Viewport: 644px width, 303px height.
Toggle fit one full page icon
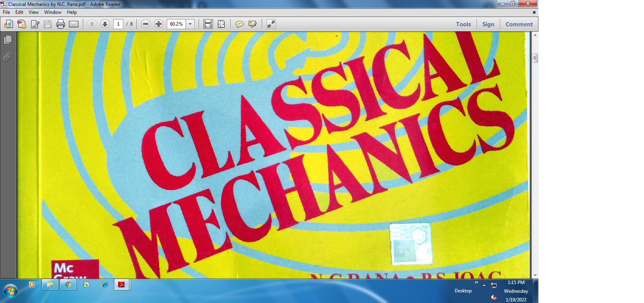[x=221, y=24]
